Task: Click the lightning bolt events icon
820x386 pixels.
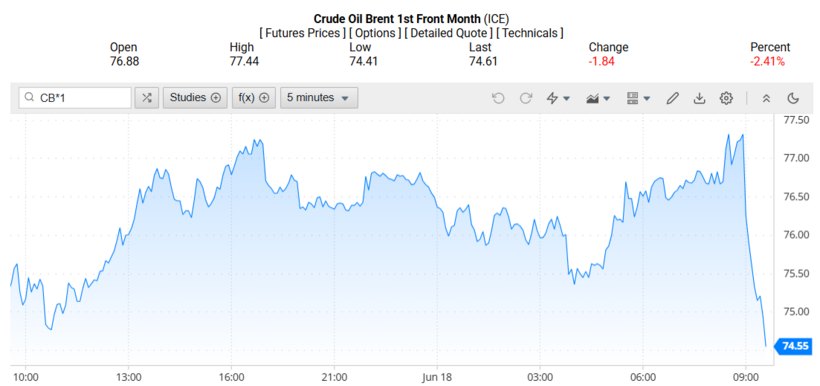Action: pos(558,98)
